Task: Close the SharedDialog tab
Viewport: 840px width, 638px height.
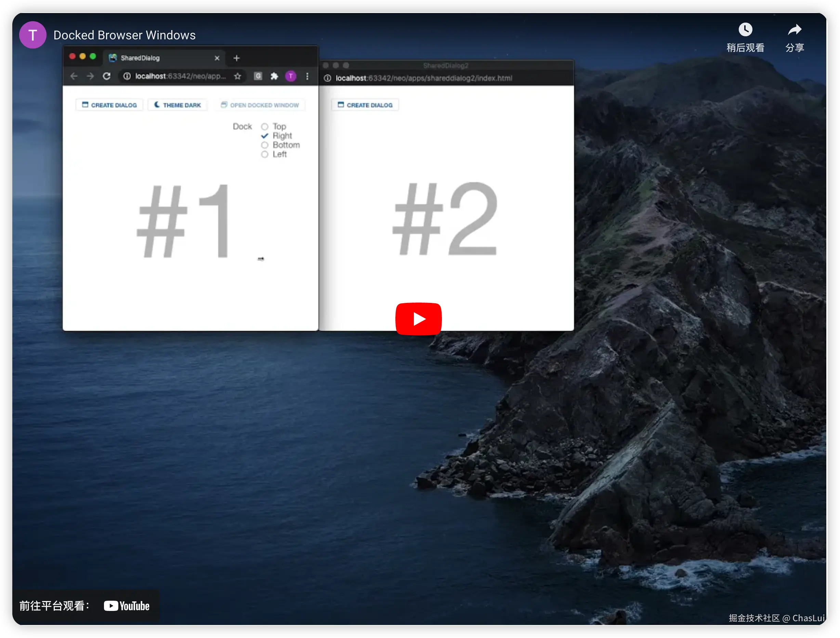Action: (x=217, y=58)
